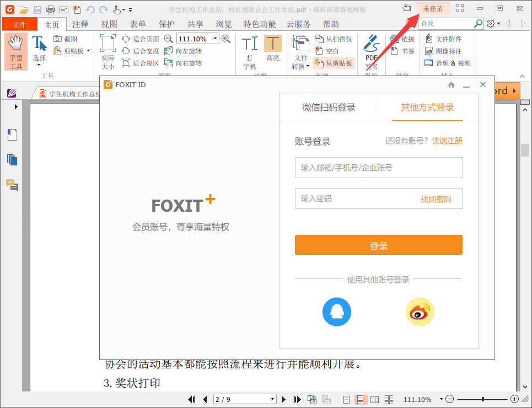This screenshot has height=408, width=532.
Task: Insert image annotation (图像标注)
Action: [x=443, y=51]
